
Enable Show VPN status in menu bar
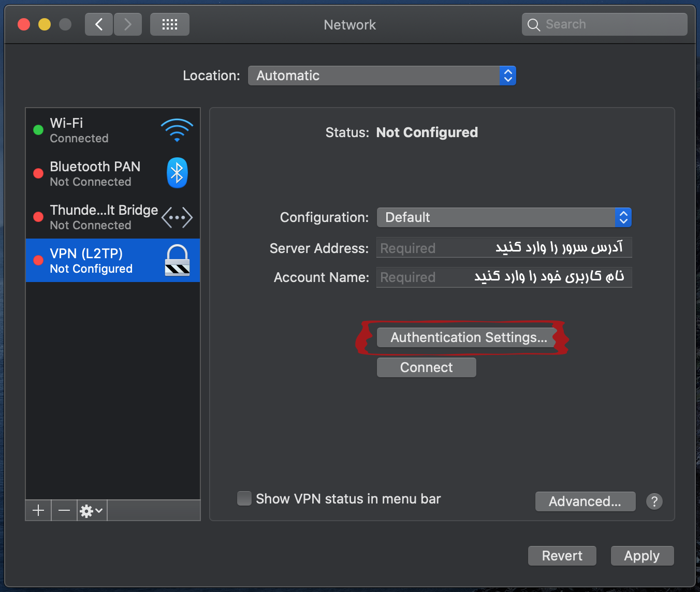244,498
